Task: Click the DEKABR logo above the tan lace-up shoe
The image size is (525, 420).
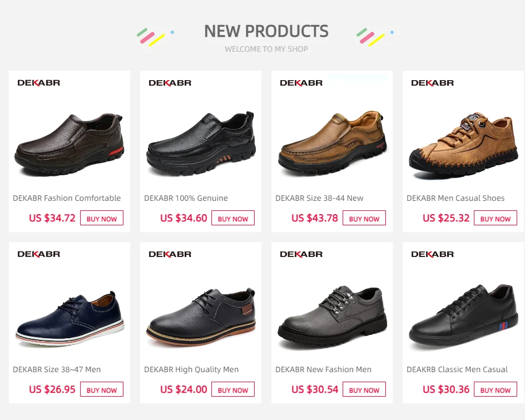Action: click(x=433, y=83)
